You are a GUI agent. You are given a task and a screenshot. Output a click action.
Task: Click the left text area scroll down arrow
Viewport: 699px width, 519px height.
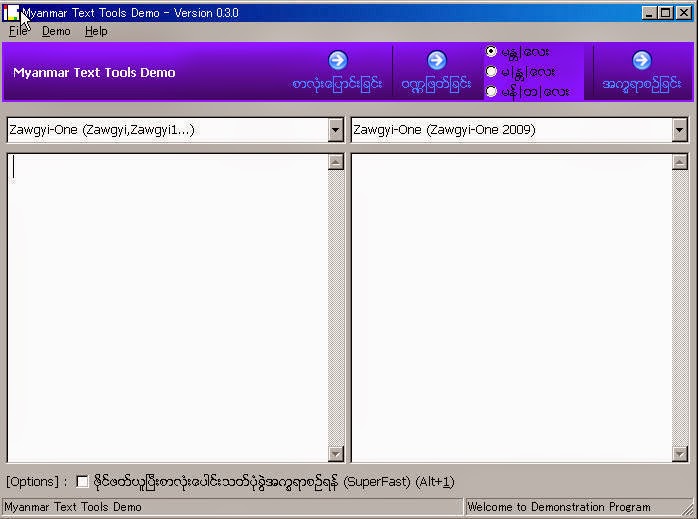(x=336, y=454)
